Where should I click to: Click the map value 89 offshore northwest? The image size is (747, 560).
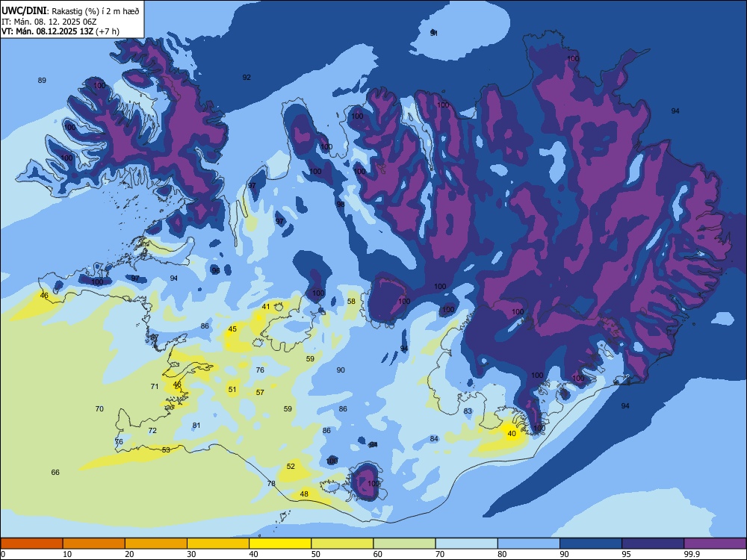click(x=42, y=81)
